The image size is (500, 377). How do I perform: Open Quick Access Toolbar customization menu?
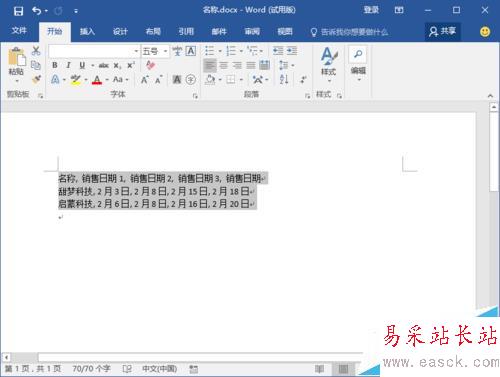pos(76,11)
